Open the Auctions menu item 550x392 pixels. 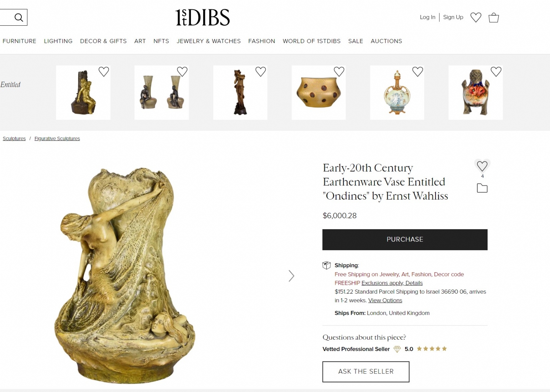(386, 41)
